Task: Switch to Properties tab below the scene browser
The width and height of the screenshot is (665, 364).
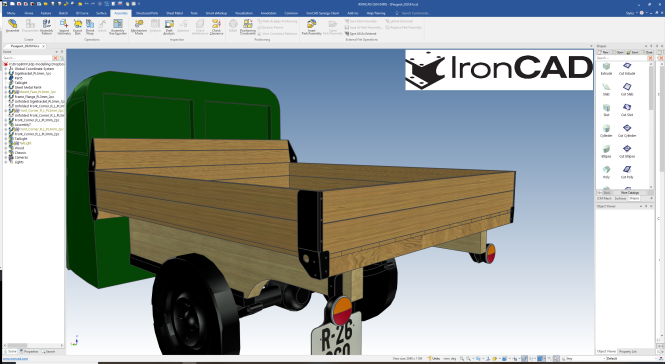Action: click(x=29, y=352)
